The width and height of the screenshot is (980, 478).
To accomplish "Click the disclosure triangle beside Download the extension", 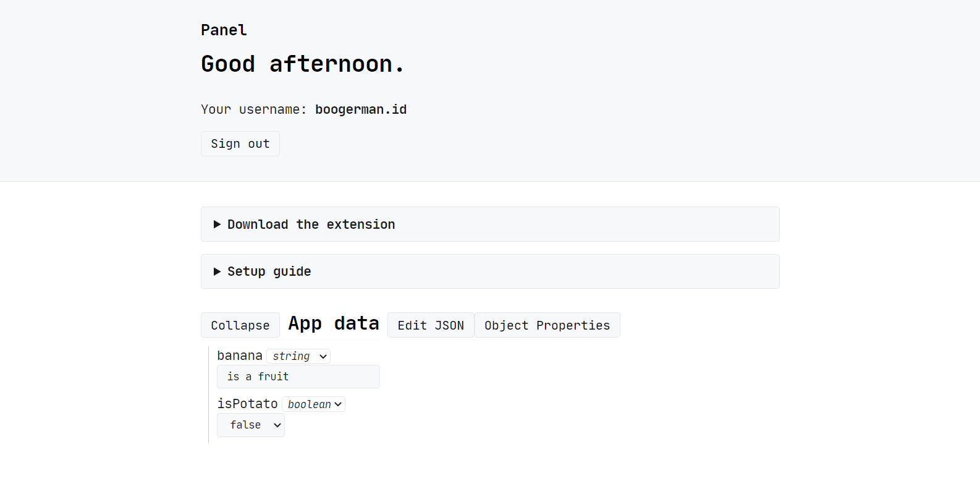I will (216, 224).
